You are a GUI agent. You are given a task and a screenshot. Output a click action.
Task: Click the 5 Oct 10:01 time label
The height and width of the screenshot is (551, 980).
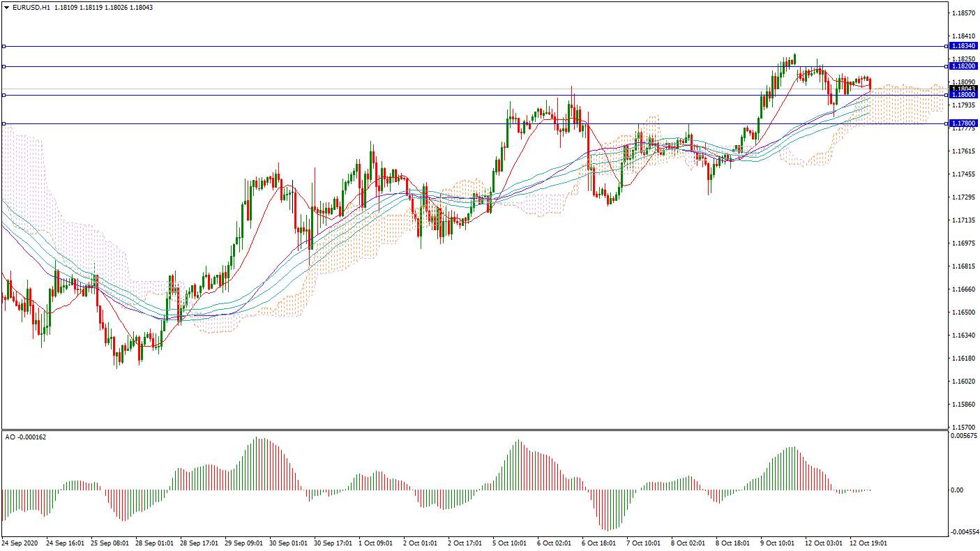[511, 543]
